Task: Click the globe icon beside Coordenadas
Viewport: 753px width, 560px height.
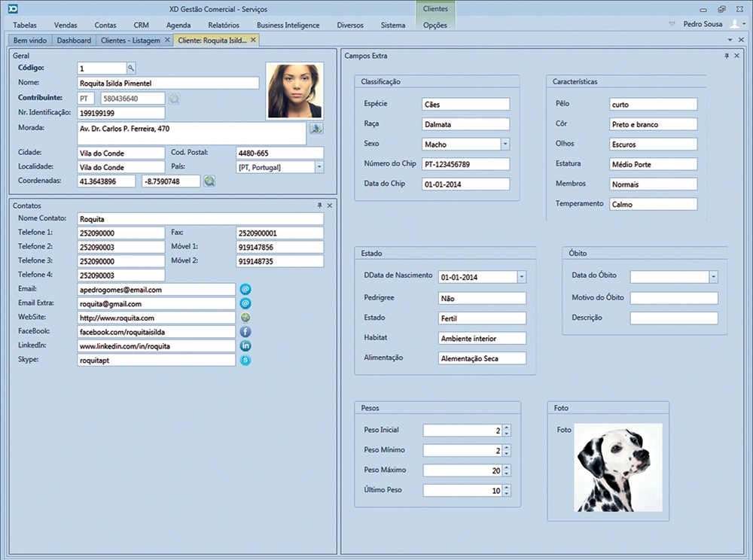Action: [209, 181]
